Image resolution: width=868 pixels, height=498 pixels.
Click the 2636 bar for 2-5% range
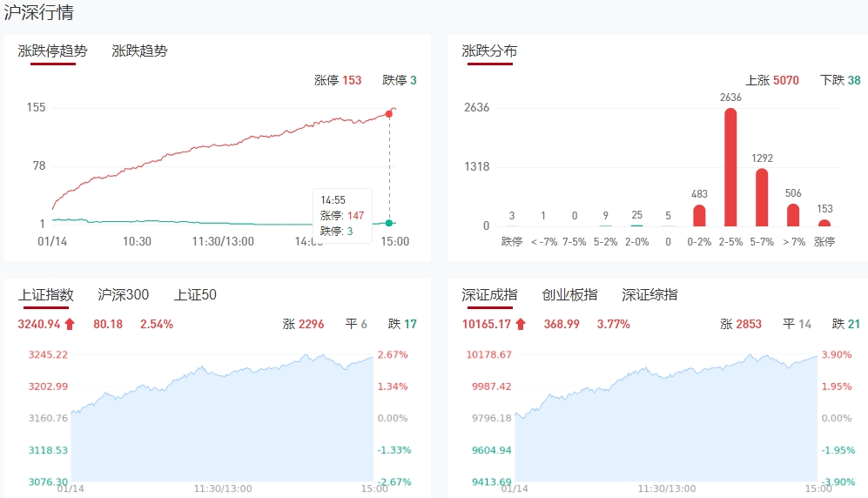[730, 167]
